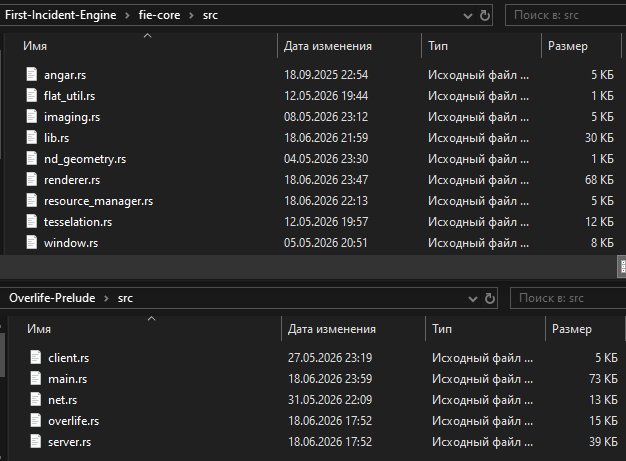Click the file icon next to net.rs

pos(36,399)
